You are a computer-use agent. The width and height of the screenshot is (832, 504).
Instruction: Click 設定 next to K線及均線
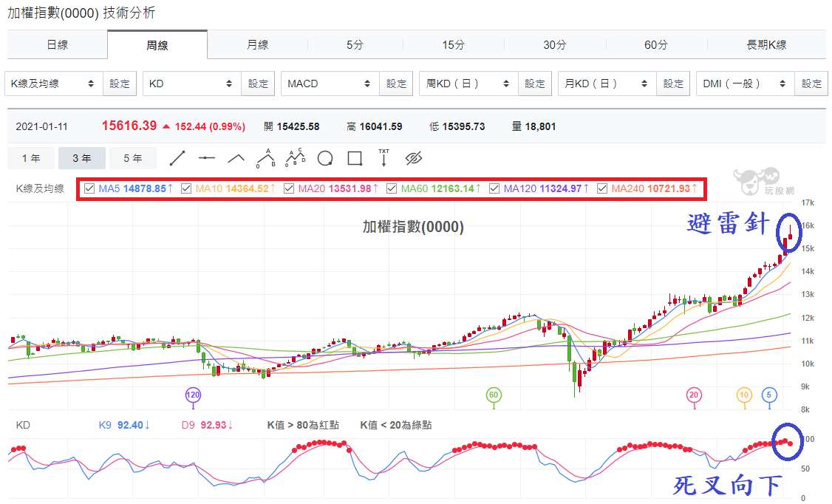(x=120, y=84)
